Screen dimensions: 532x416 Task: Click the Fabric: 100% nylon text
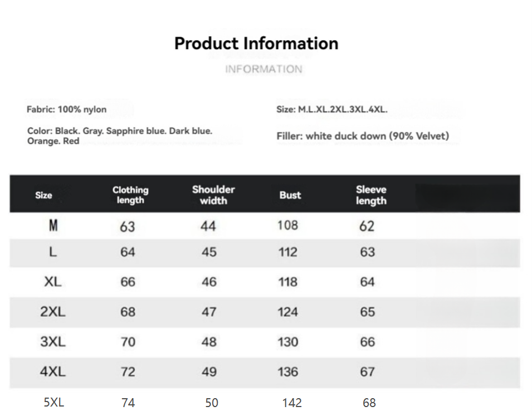coord(66,109)
